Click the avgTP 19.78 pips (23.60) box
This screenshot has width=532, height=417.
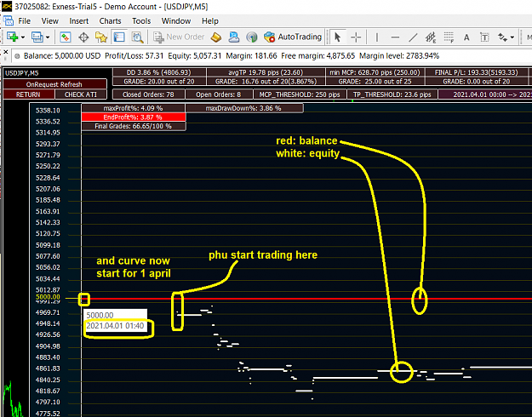point(266,72)
